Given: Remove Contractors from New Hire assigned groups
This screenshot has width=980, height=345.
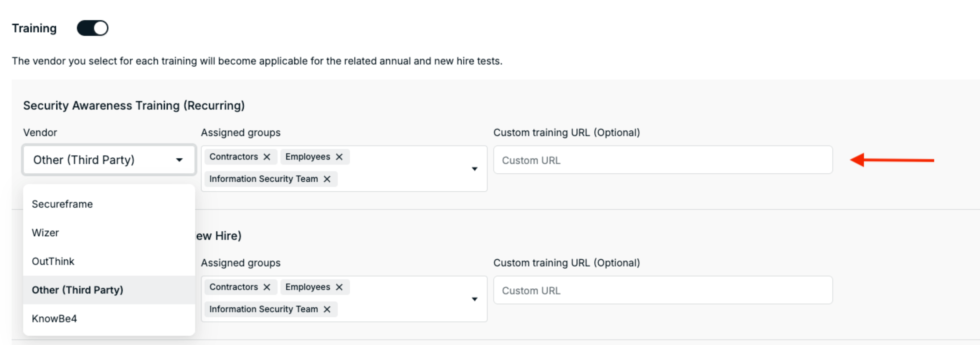Looking at the screenshot, I should click(x=267, y=287).
